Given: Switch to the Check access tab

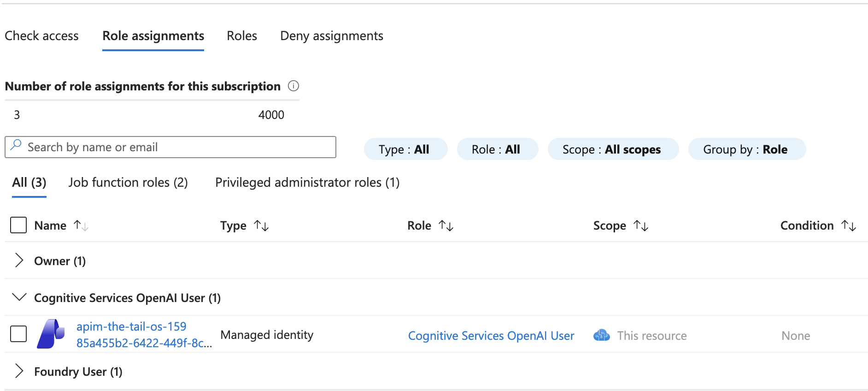Looking at the screenshot, I should coord(41,36).
